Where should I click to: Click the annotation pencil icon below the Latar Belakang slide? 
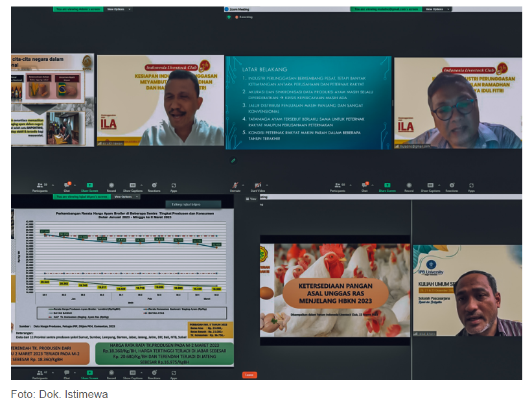pos(233,160)
